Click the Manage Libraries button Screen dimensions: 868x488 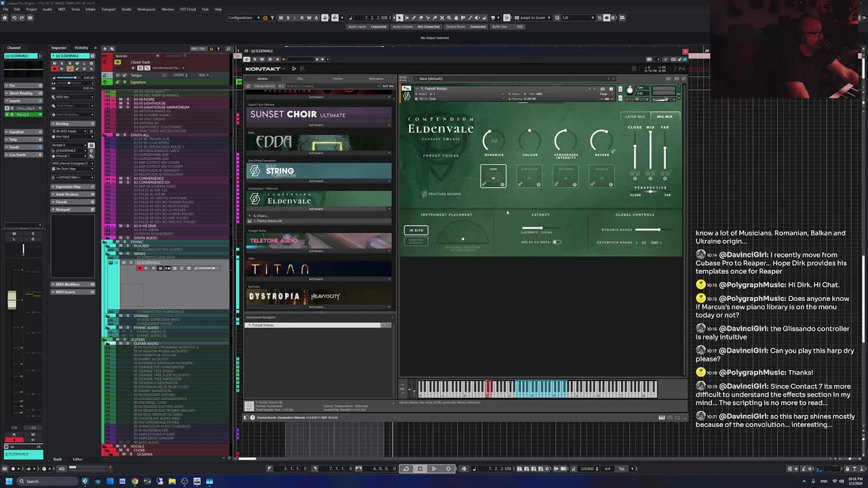click(x=264, y=86)
